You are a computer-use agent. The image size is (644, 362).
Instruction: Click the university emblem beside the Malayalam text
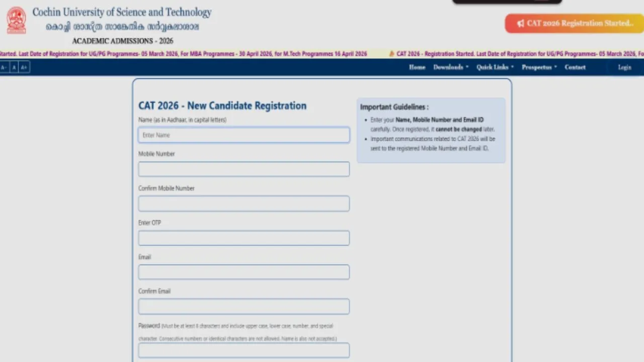[x=16, y=20]
